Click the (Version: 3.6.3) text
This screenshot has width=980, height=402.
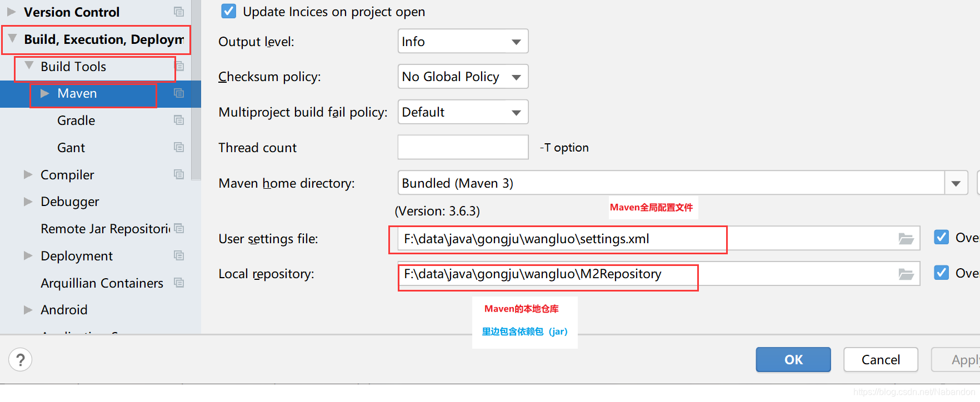click(x=437, y=211)
